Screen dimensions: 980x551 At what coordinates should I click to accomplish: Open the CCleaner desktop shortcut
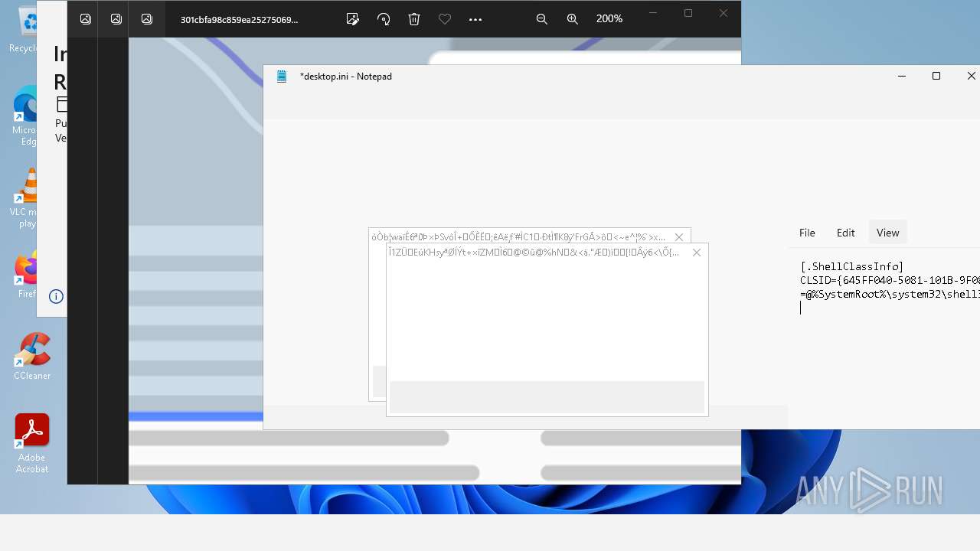tap(32, 356)
